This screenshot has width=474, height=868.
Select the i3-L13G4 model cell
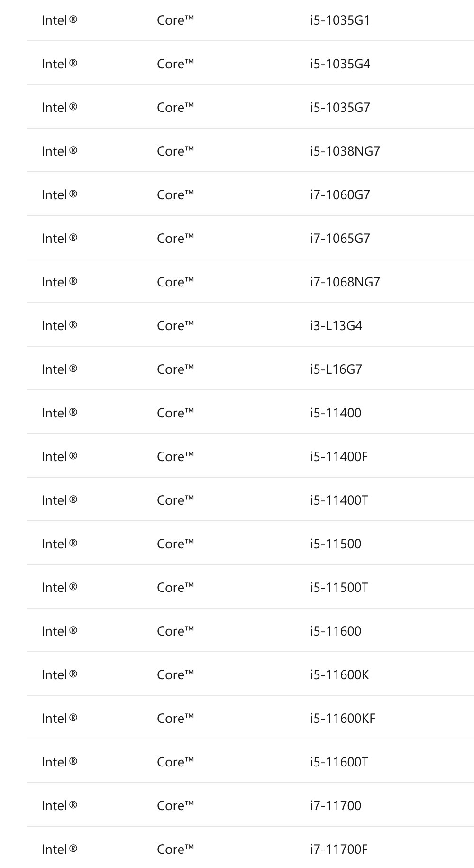coord(336,326)
